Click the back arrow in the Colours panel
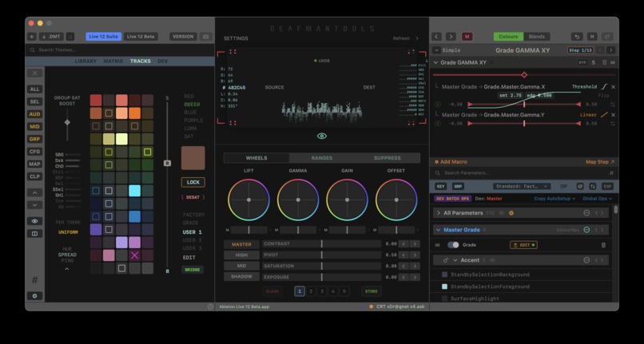The width and height of the screenshot is (644, 344). pos(437,37)
